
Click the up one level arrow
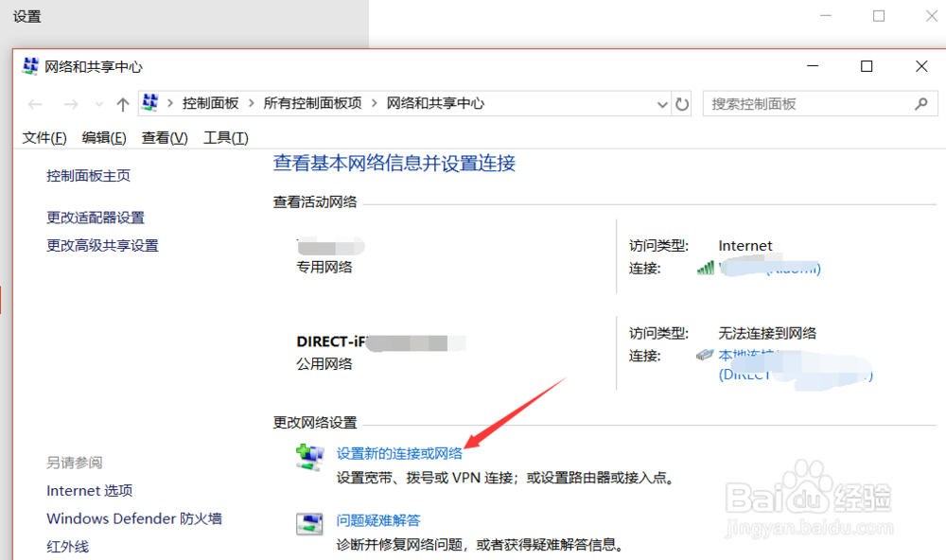click(x=121, y=104)
